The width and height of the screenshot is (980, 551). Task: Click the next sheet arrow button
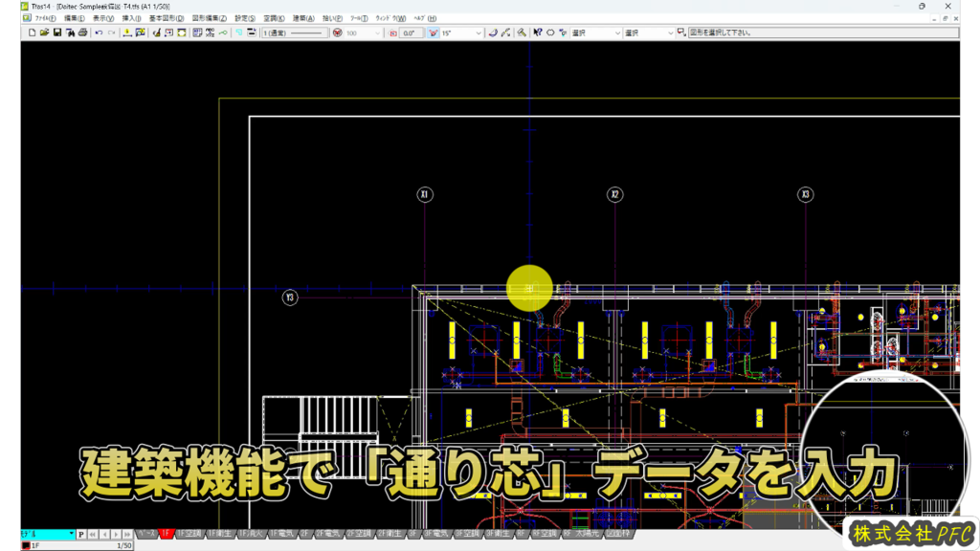point(117,534)
